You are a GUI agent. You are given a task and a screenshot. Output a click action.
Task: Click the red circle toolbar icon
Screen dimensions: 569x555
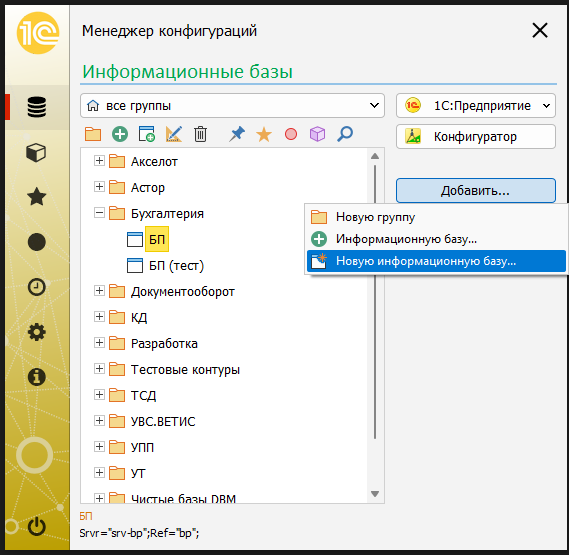(291, 134)
